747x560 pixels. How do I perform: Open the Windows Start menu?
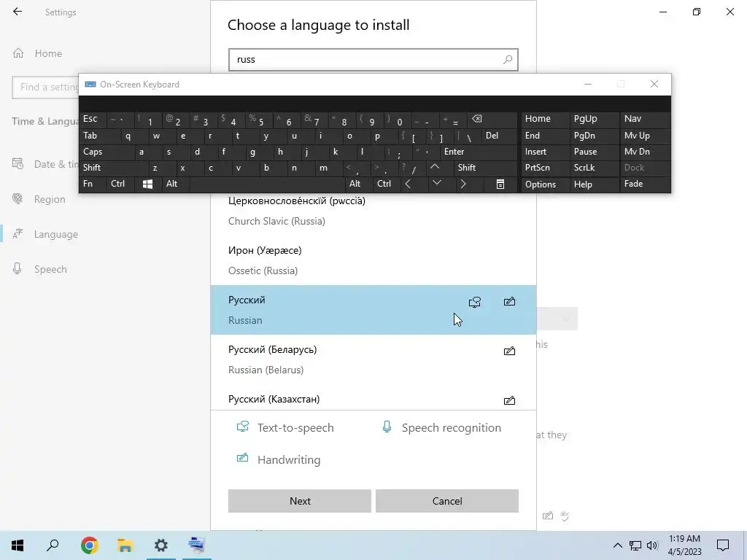coord(18,545)
